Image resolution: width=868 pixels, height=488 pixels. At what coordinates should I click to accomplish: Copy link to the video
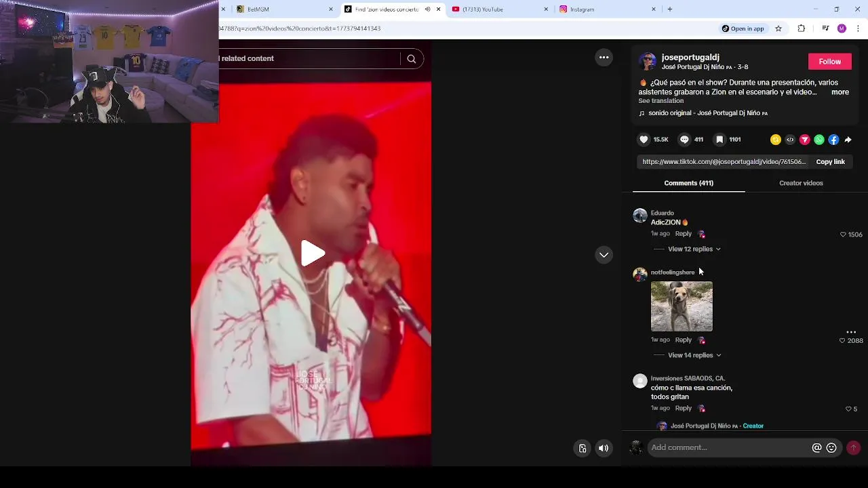(x=830, y=162)
